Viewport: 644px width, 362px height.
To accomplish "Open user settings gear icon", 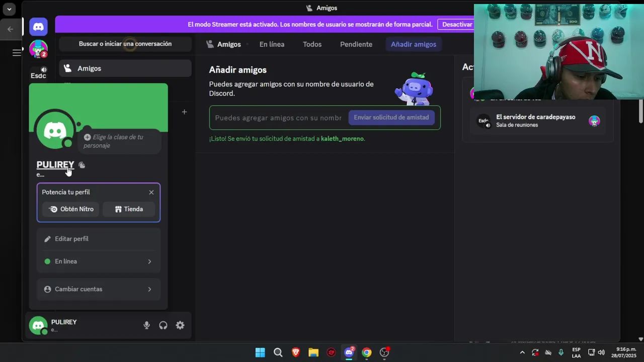I will 180,325.
